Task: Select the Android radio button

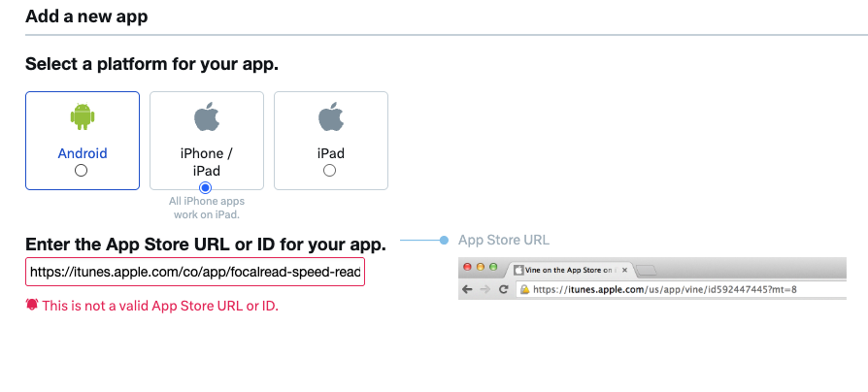Action: point(82,171)
